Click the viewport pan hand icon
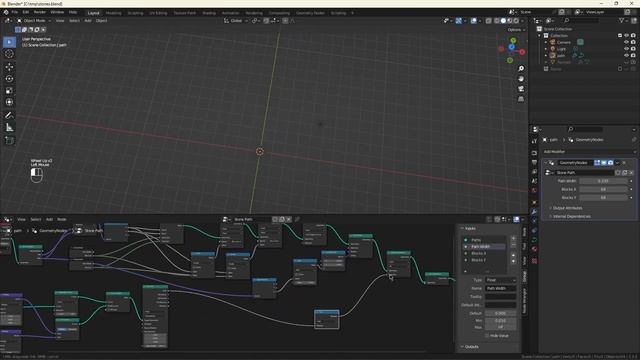This screenshot has height=360, width=640. (x=521, y=79)
